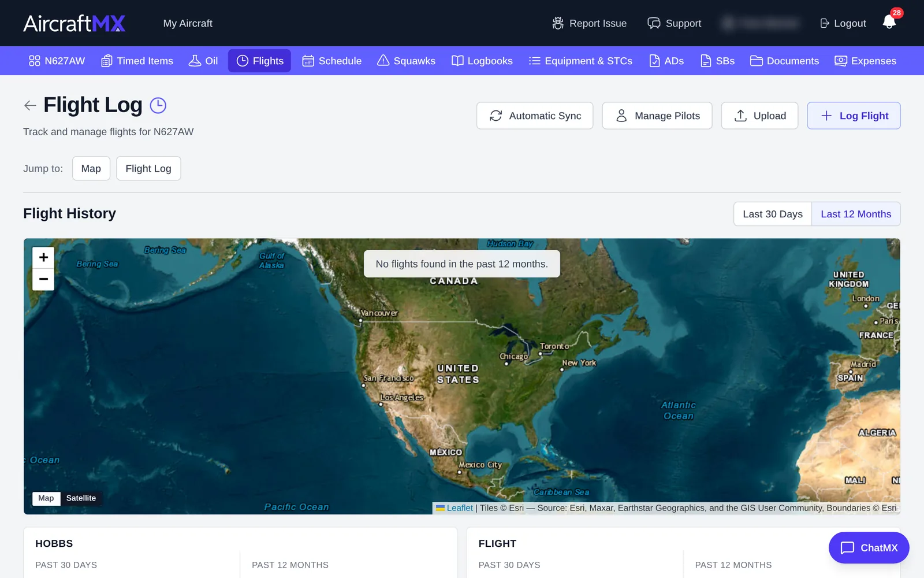Open the Leaflet attribution link
Screen dimensions: 924x578
click(460, 508)
